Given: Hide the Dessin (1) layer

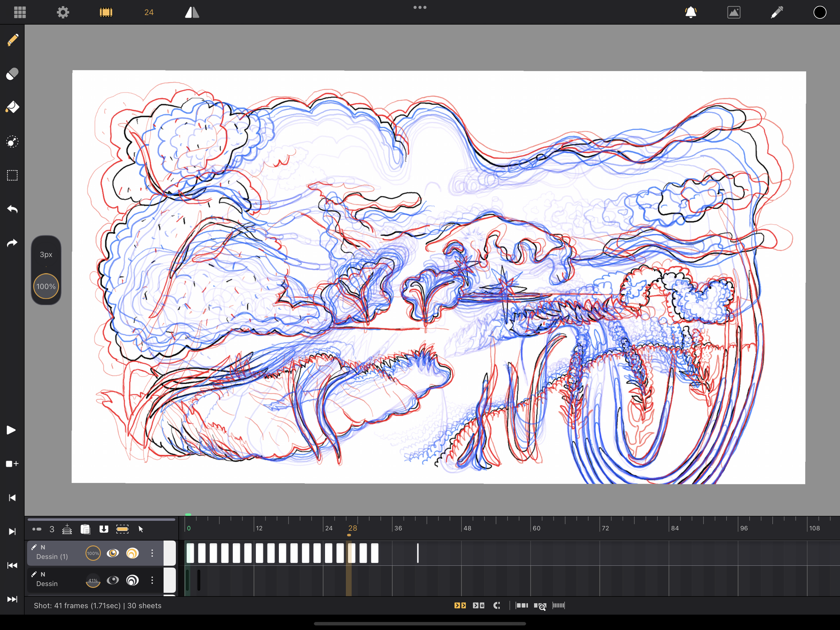Looking at the screenshot, I should point(113,553).
